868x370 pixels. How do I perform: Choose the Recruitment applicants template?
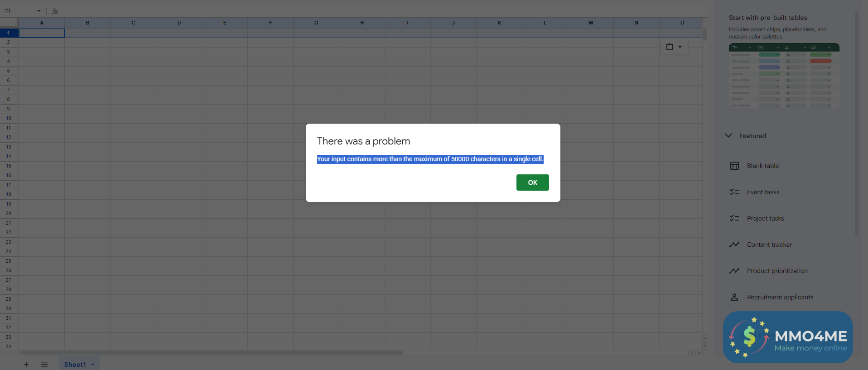click(780, 297)
